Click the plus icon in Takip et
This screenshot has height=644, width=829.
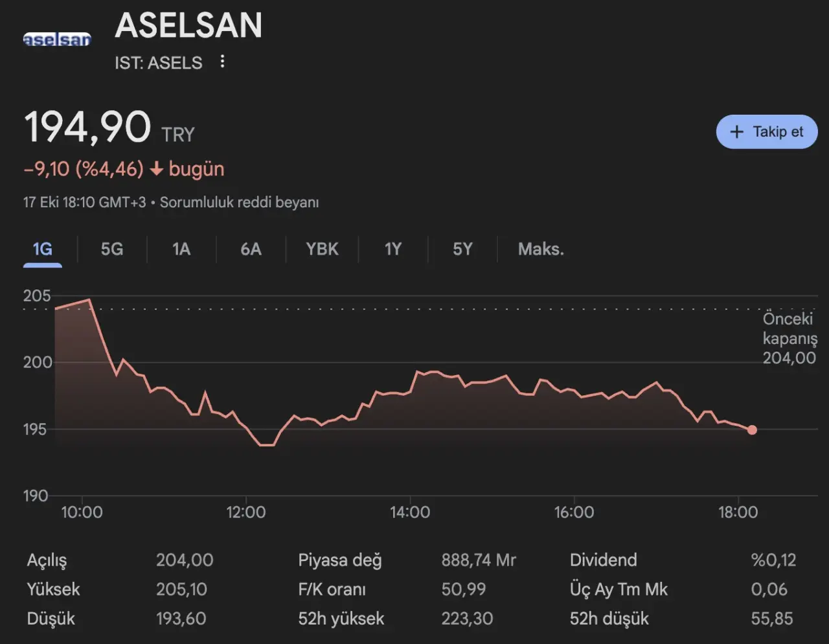tap(736, 132)
